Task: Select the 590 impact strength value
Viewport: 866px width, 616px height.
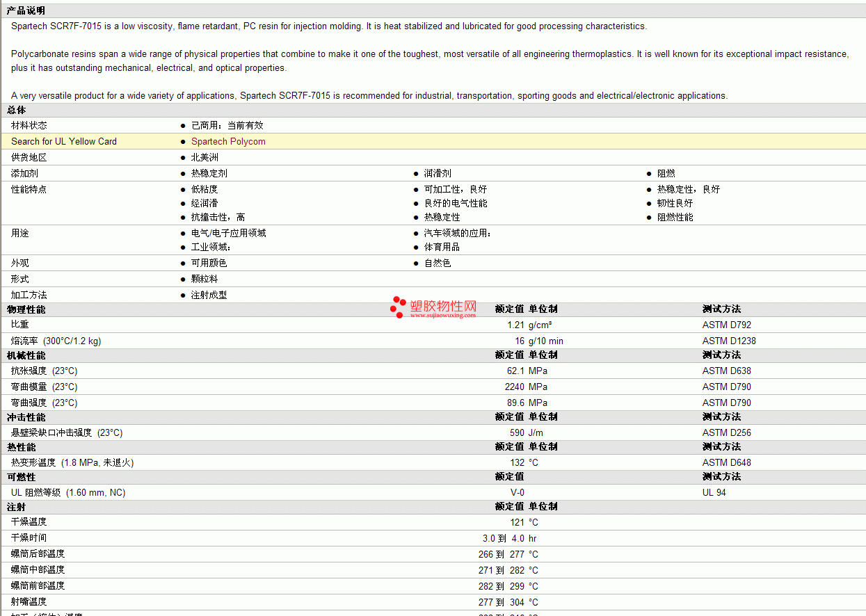Action: (517, 432)
